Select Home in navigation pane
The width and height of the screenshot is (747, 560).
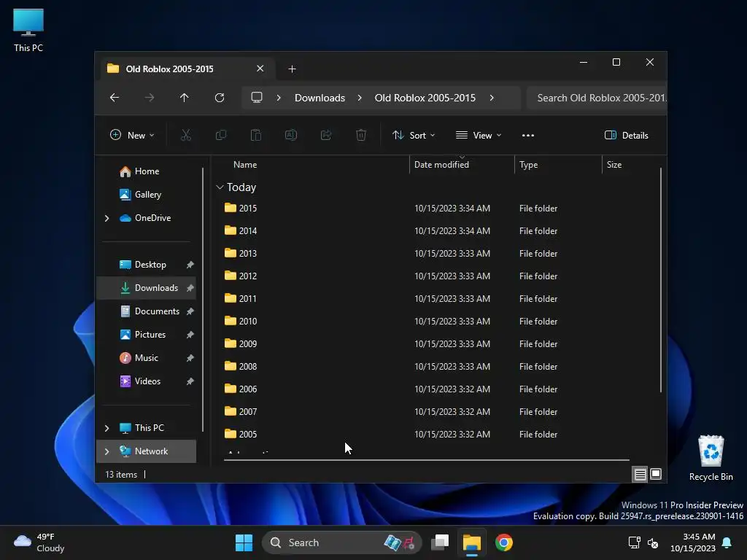coord(147,171)
